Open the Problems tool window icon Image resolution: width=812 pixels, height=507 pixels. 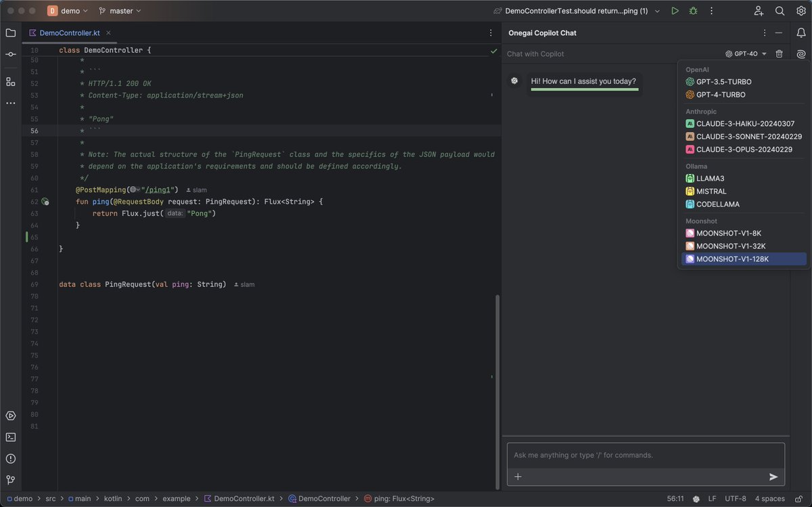pos(10,458)
